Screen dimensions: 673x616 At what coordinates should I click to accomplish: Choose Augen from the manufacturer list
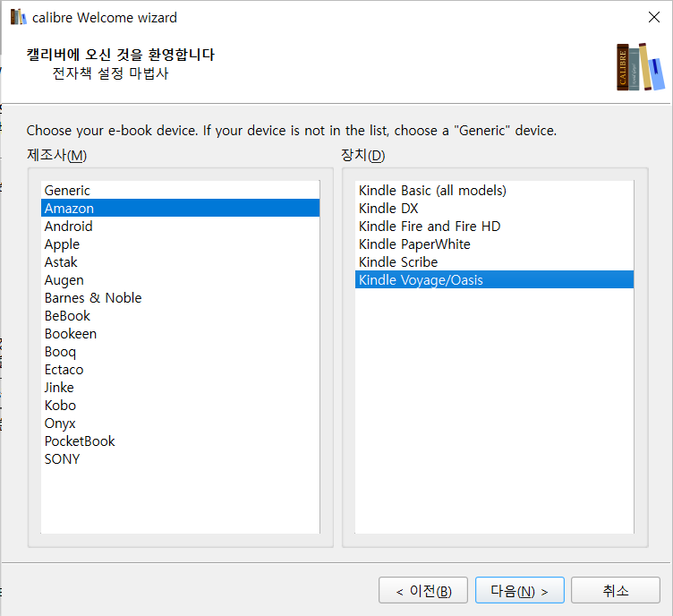click(180, 280)
